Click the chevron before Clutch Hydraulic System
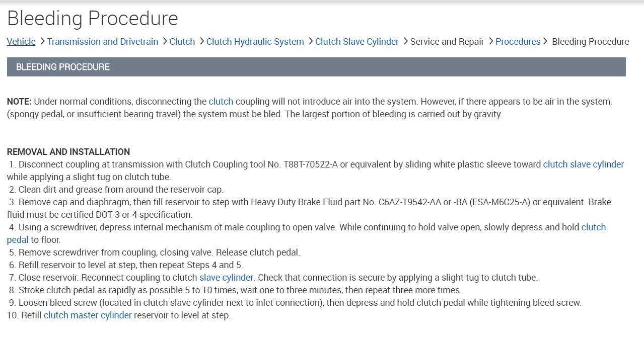Image resolution: width=644 pixels, height=341 pixels. [x=201, y=41]
